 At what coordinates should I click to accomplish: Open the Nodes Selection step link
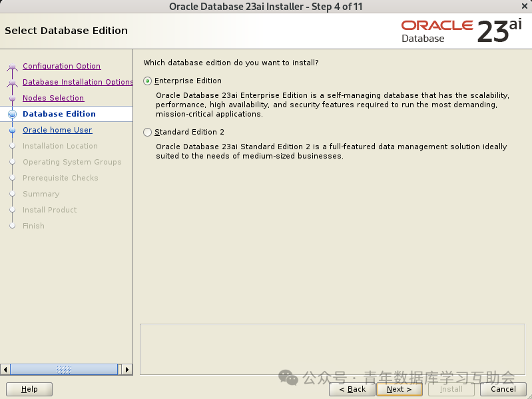coord(53,98)
